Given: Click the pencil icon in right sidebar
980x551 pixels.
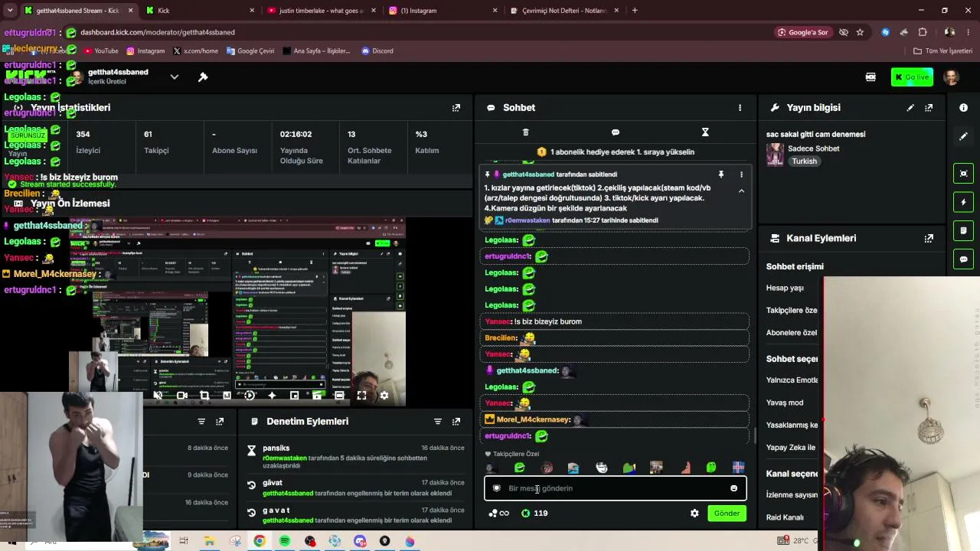Looking at the screenshot, I should tap(963, 136).
